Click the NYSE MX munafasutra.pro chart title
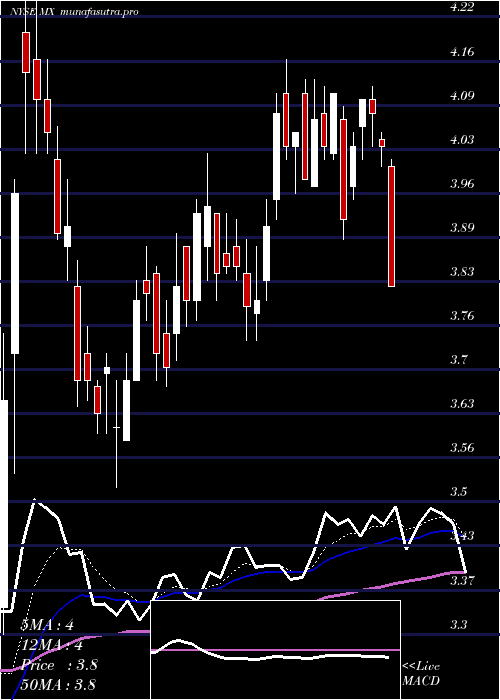 coord(74,12)
